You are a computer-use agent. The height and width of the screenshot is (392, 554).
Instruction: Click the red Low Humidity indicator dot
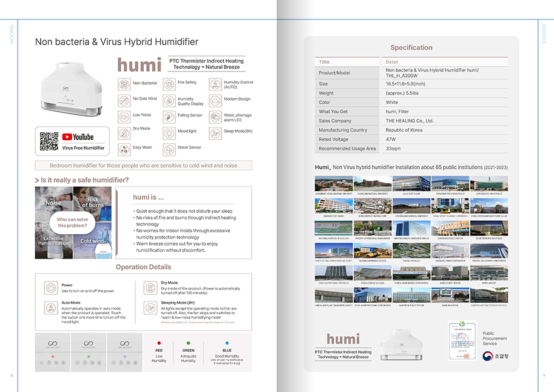tap(159, 343)
